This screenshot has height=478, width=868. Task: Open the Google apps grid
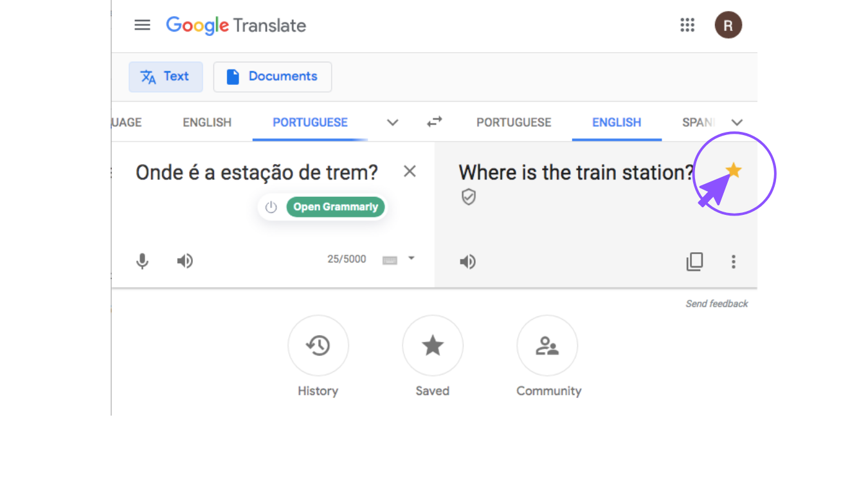(687, 25)
